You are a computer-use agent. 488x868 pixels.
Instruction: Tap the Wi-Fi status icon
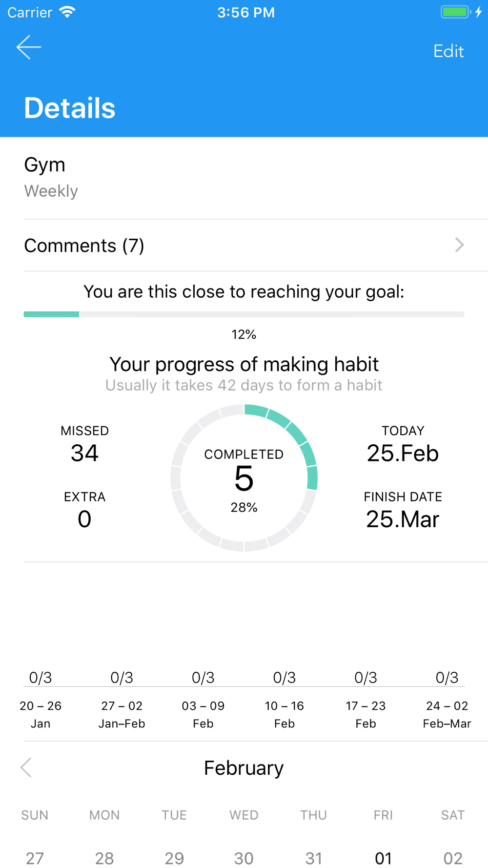click(67, 12)
